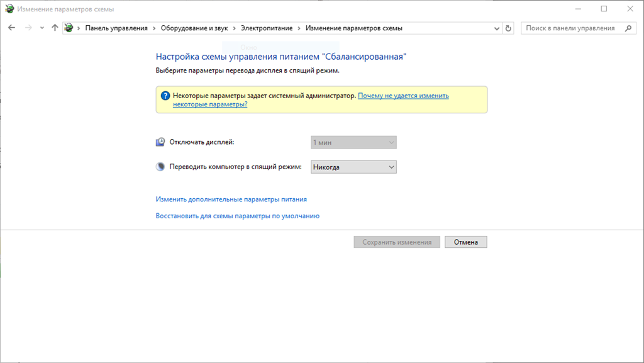
Task: Navigate to Электропитание breadcrumb
Action: coord(267,28)
